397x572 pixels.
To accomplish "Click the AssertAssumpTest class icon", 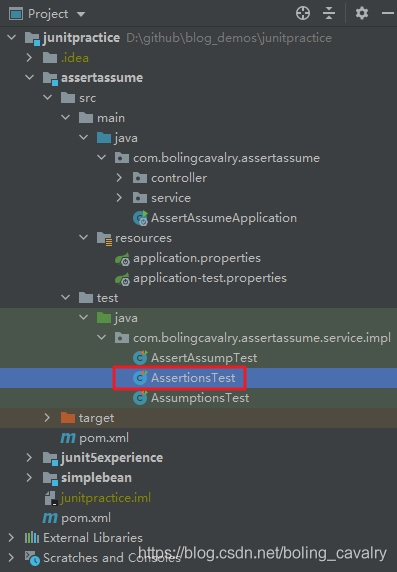I will click(140, 358).
